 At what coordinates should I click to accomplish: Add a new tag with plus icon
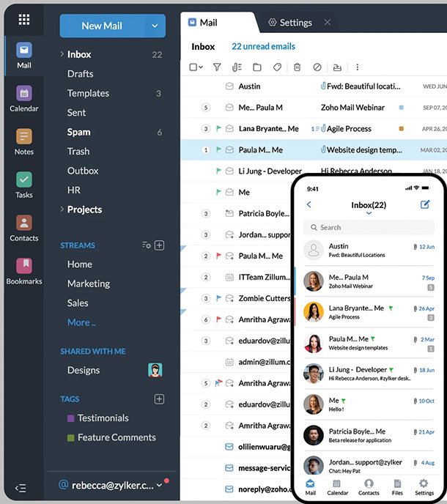(160, 399)
